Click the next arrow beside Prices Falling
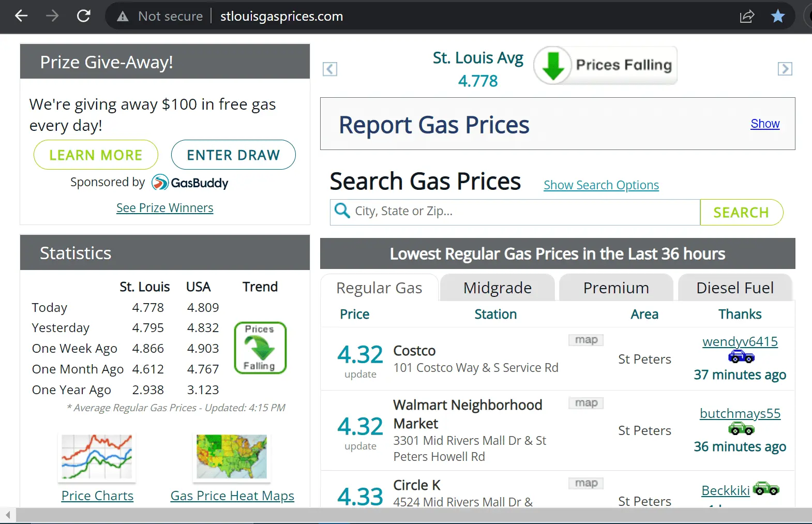This screenshot has width=812, height=524. 785,69
